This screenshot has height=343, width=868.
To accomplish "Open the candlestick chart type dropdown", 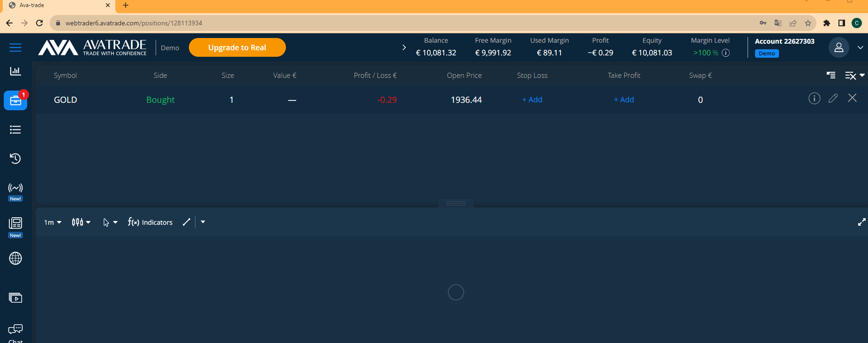I will pyautogui.click(x=81, y=222).
